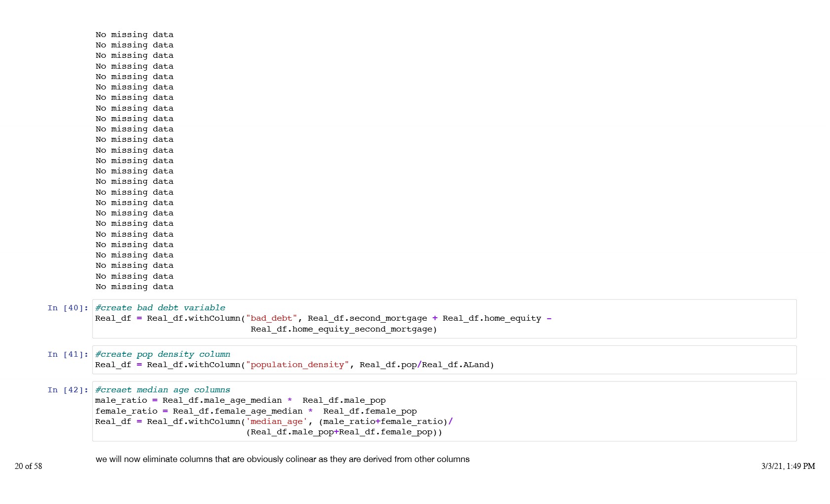This screenshot has height=504, width=830.
Task: Click the female_ratio assignment line
Action: 255,411
